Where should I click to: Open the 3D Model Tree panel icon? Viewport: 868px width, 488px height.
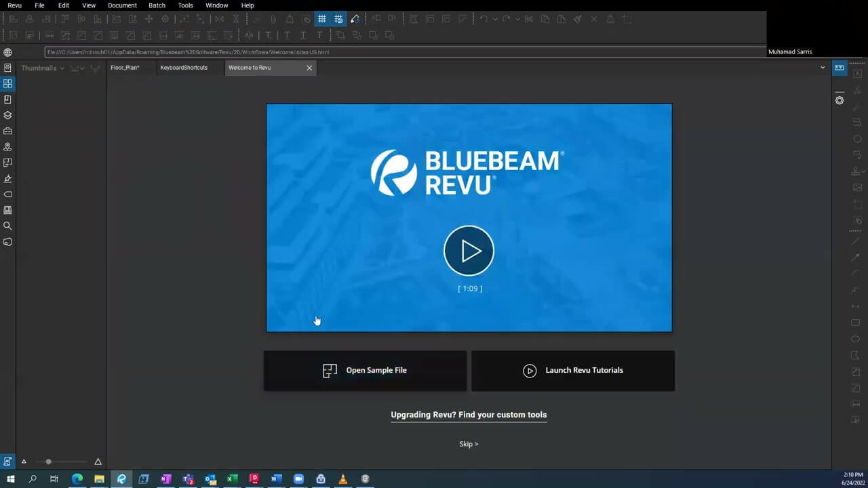tap(7, 242)
